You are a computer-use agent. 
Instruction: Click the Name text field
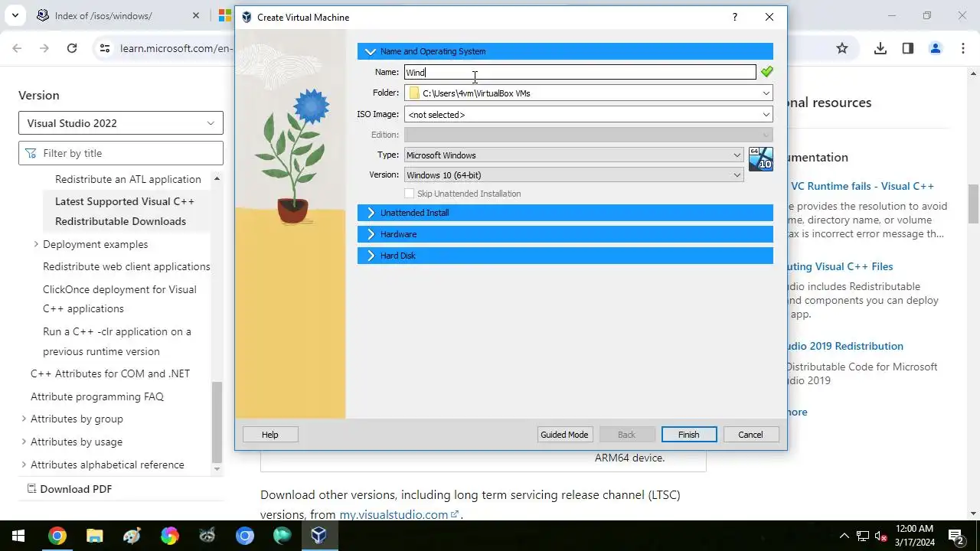(580, 72)
